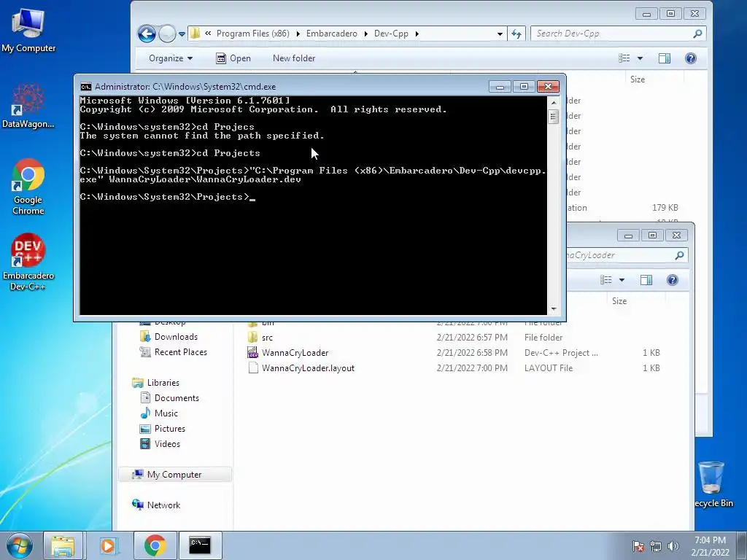The width and height of the screenshot is (747, 560).
Task: Toggle preview pane in WannaCryLoader window
Action: click(646, 280)
